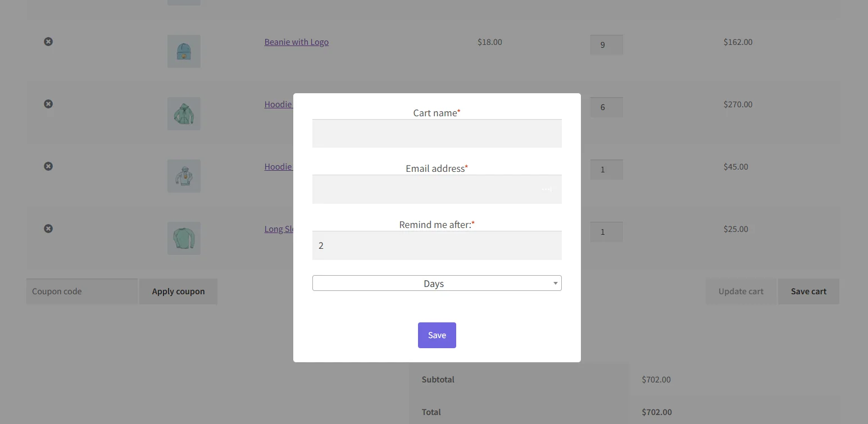Expand the Days unit dropdown
Viewport: 868px width, 424px height.
coord(437,284)
